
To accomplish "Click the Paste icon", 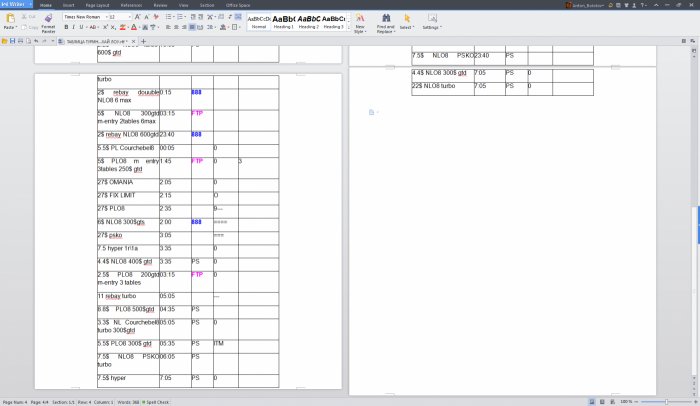I will (10, 18).
